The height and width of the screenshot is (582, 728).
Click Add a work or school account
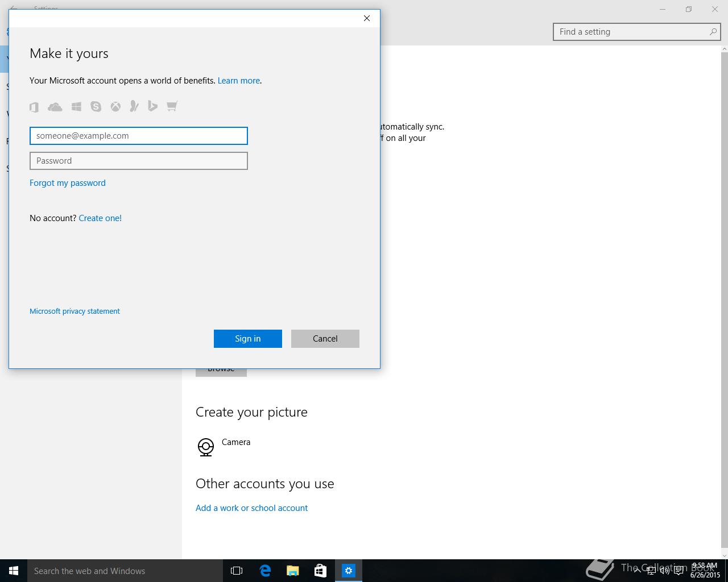click(251, 508)
